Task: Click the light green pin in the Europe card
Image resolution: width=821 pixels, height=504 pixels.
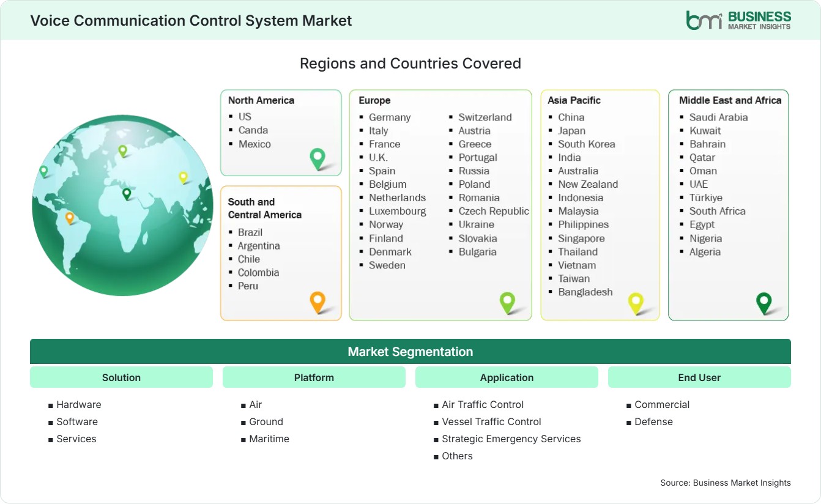Action: pyautogui.click(x=507, y=303)
